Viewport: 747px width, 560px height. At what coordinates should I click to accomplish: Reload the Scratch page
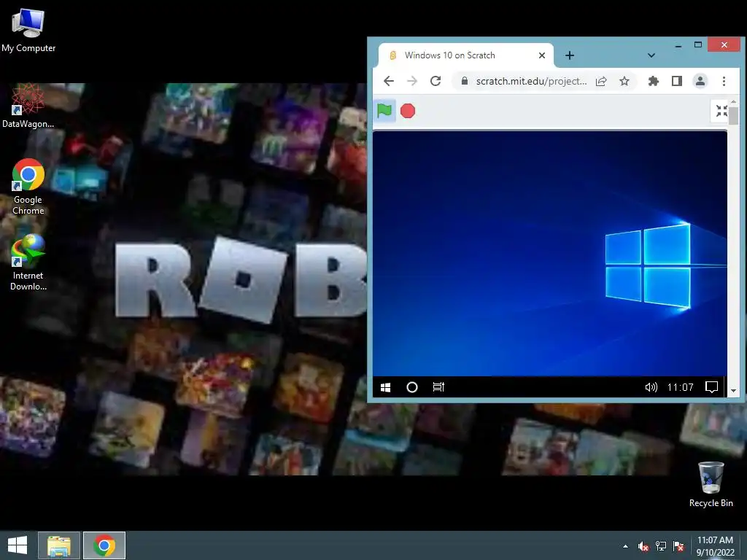[x=436, y=81]
